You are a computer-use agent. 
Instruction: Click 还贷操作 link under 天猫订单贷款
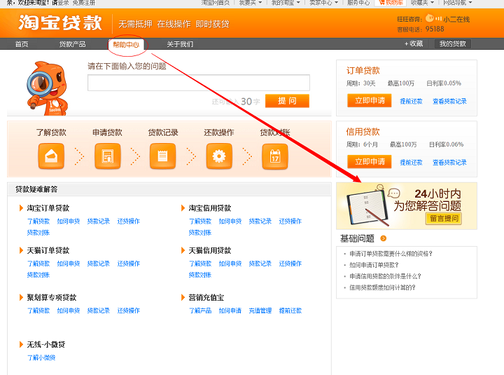coord(128,264)
